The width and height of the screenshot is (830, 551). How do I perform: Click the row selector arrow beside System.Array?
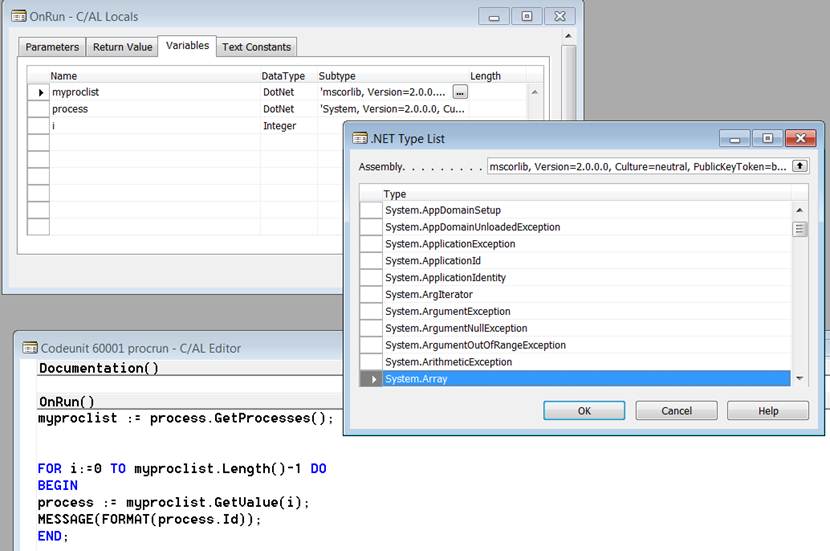coord(372,380)
